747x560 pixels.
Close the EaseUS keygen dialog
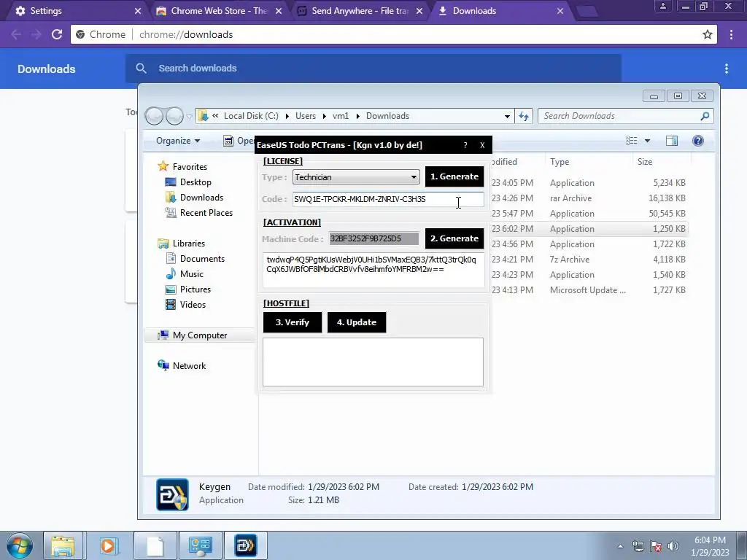click(x=482, y=145)
